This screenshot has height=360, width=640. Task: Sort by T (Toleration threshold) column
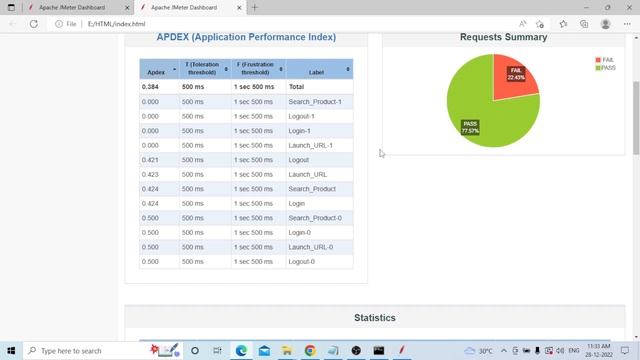click(205, 69)
